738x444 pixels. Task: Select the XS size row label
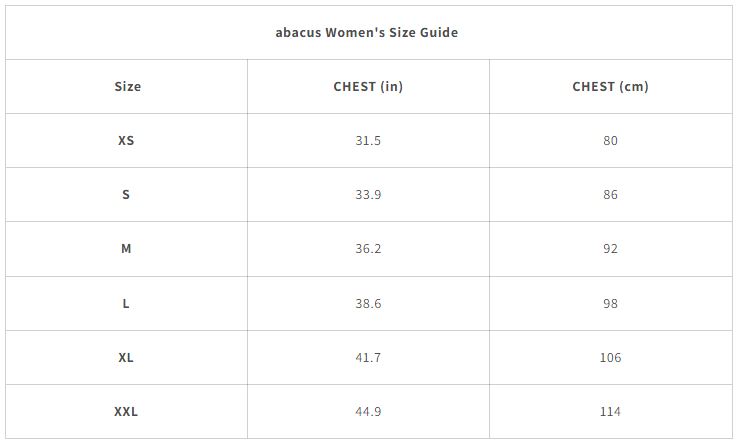click(x=126, y=140)
